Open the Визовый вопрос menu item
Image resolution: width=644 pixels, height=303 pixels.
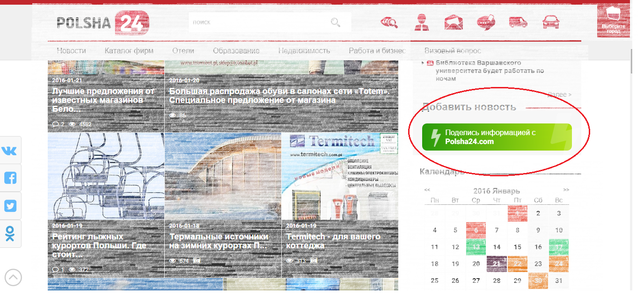point(452,51)
